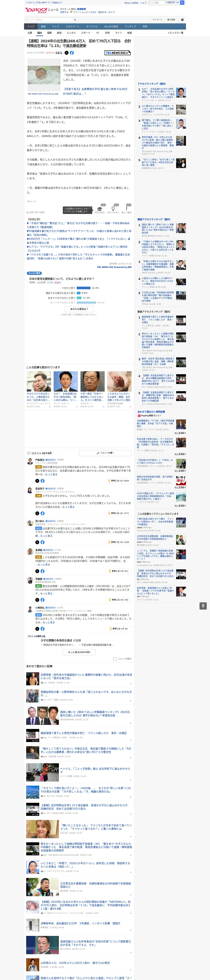Viewport: 210px width, 980px height.
Task: Open the TBS NEWS DIG logo link
Action: [x=118, y=53]
